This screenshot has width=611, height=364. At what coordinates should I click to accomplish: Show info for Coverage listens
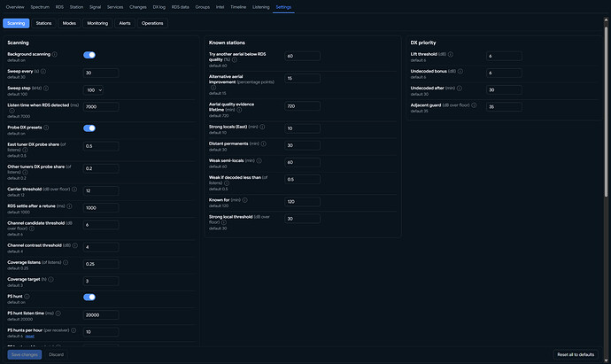[66, 262]
